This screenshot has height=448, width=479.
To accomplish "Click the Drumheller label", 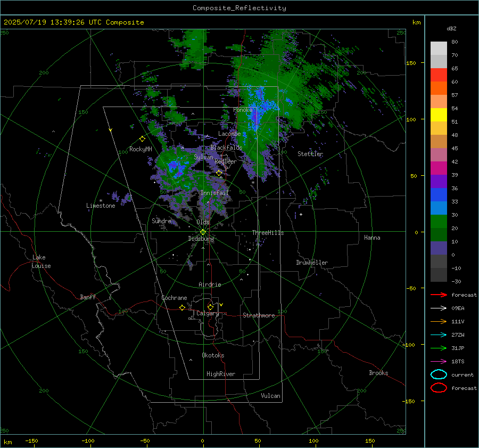I will point(312,263).
